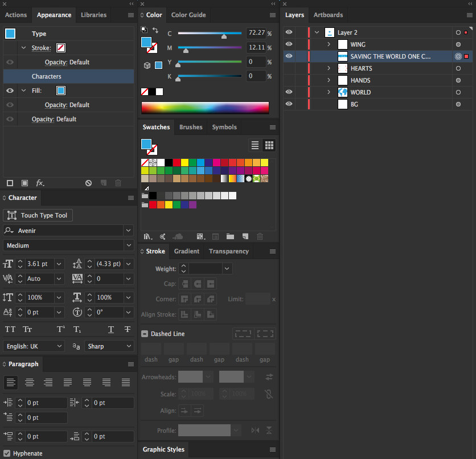This screenshot has height=459, width=476.
Task: Click the stroke Weight input field
Action: 205,268
